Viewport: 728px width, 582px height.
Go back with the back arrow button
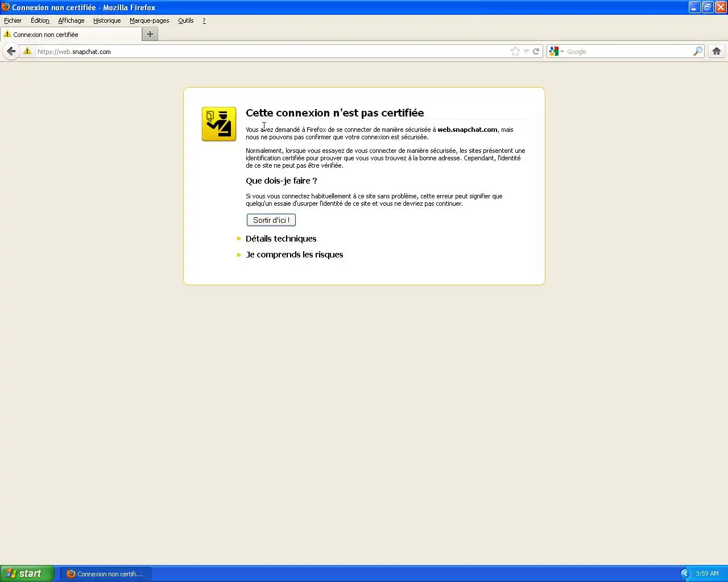pos(11,51)
